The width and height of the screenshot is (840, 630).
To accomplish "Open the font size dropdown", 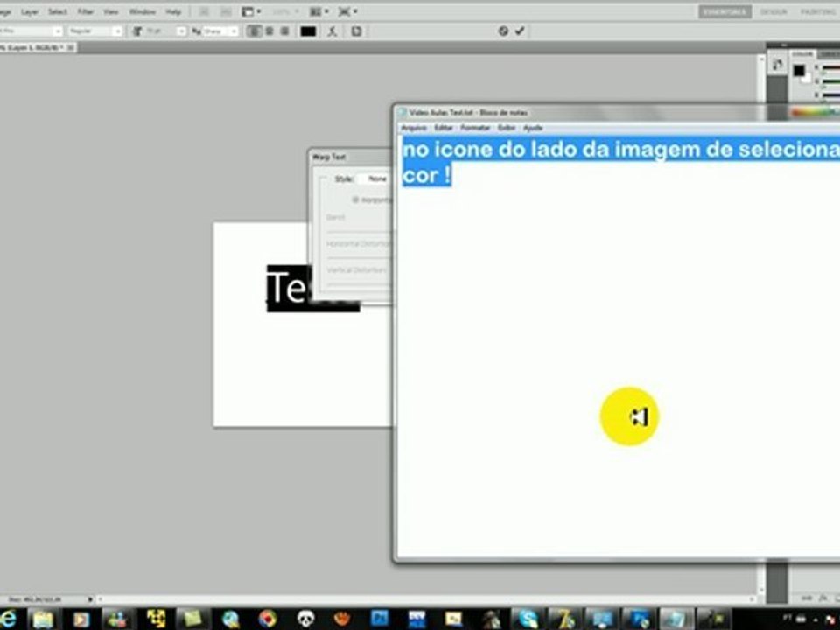I will click(x=165, y=31).
